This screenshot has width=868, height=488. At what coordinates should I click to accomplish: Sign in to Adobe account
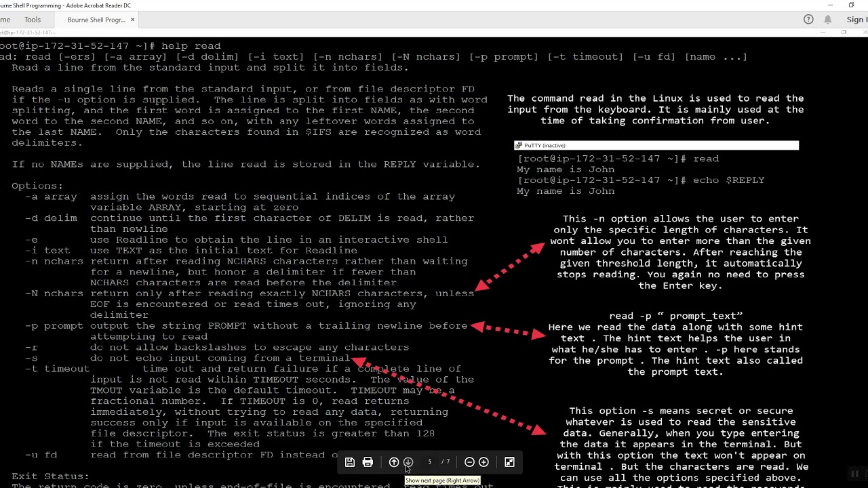[x=856, y=20]
